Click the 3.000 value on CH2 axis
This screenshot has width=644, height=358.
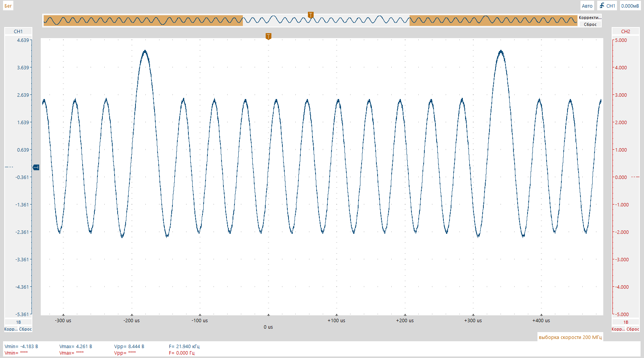pyautogui.click(x=621, y=95)
